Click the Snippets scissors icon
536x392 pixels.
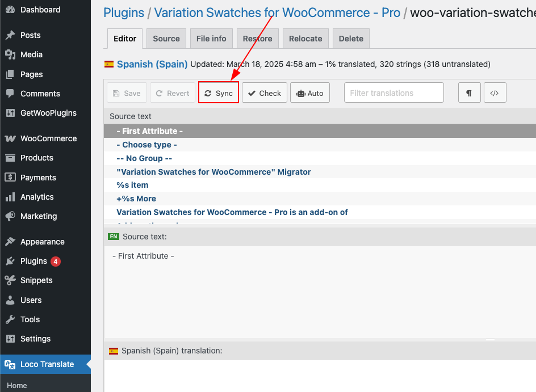[x=10, y=280]
